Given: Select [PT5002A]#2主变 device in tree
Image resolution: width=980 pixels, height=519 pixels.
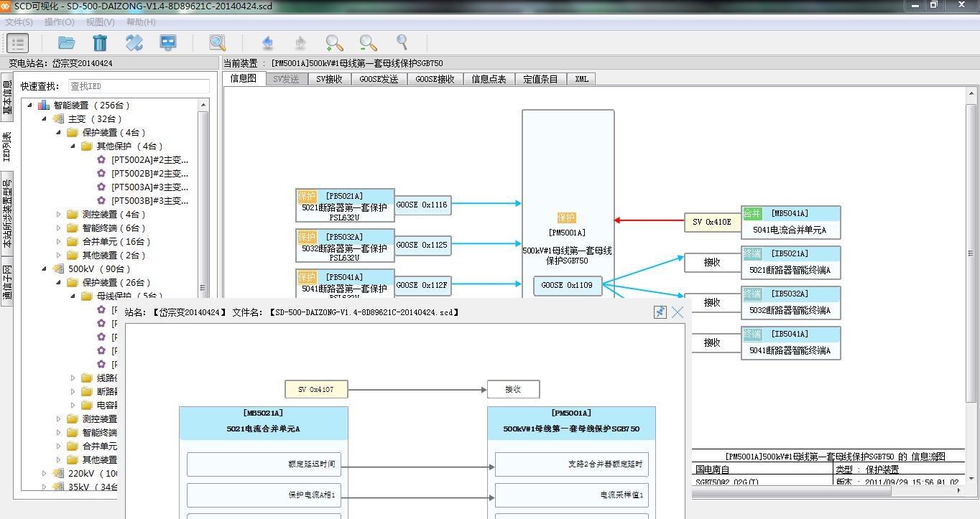Looking at the screenshot, I should point(149,160).
